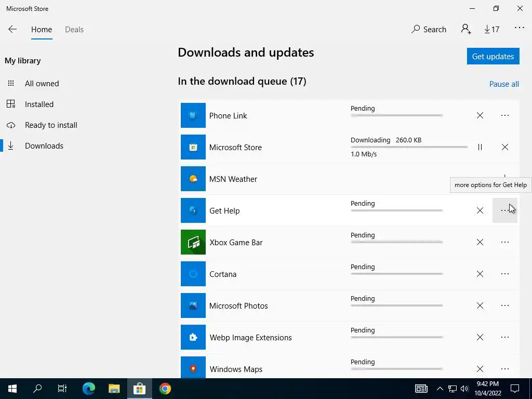Screen dimensions: 532x399
Task: Click the All owned grid icon
Action: pos(11,83)
